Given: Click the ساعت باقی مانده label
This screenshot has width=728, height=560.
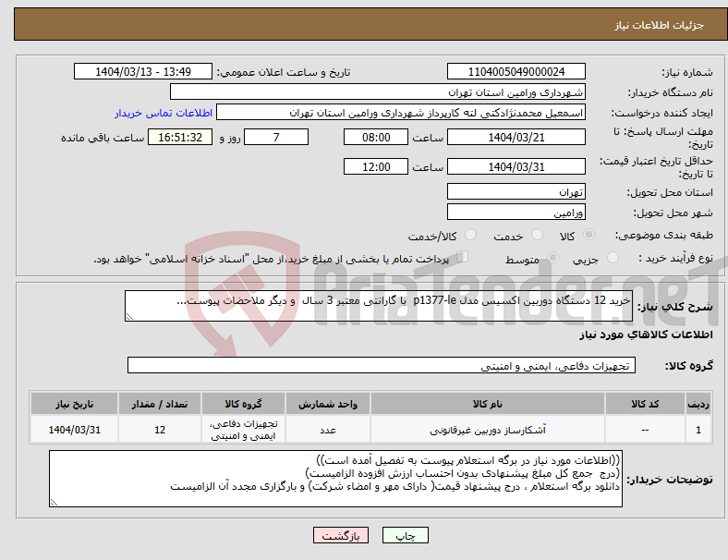Looking at the screenshot, I should (x=103, y=138).
